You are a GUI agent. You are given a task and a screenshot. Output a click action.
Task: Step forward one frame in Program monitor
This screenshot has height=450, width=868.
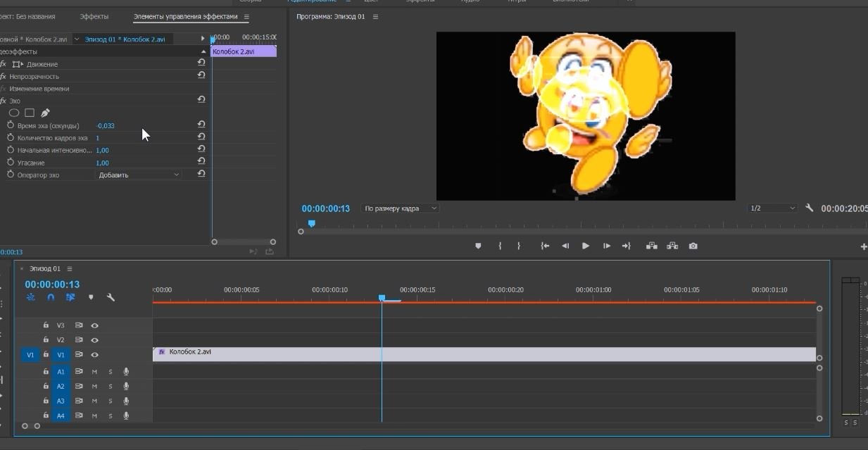[x=606, y=246]
